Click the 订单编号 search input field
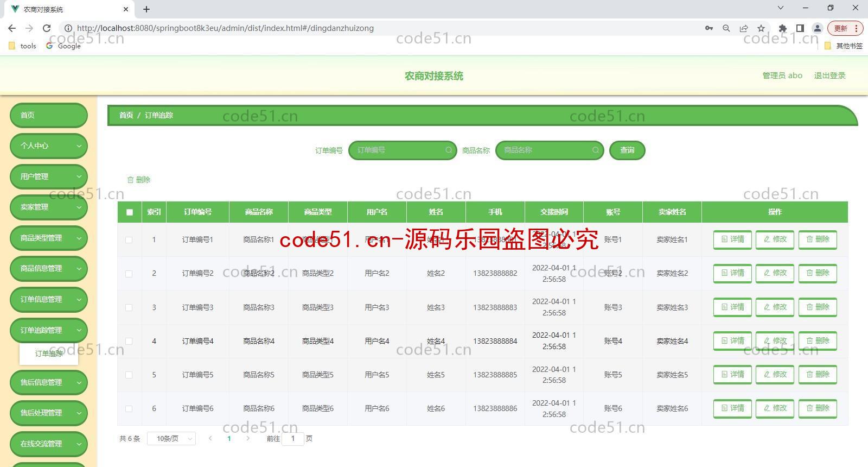The height and width of the screenshot is (467, 868). coord(403,150)
